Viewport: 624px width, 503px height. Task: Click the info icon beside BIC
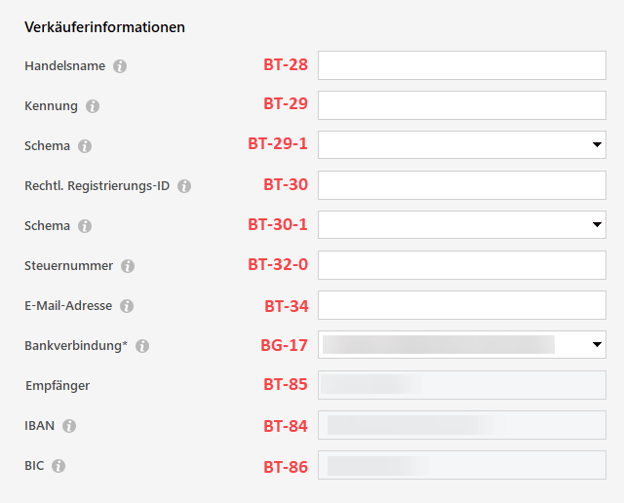pos(59,466)
